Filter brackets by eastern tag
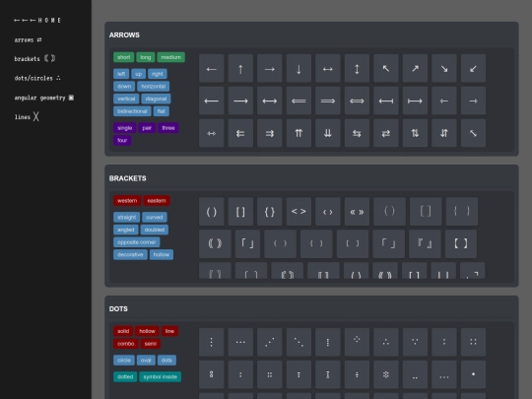The width and height of the screenshot is (532, 399). point(157,201)
